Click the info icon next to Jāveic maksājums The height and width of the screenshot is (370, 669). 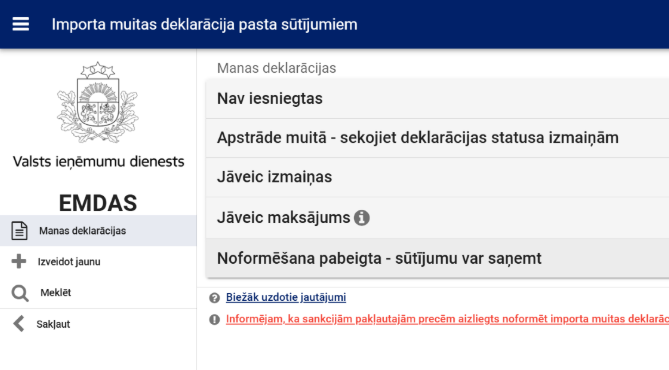pos(361,218)
